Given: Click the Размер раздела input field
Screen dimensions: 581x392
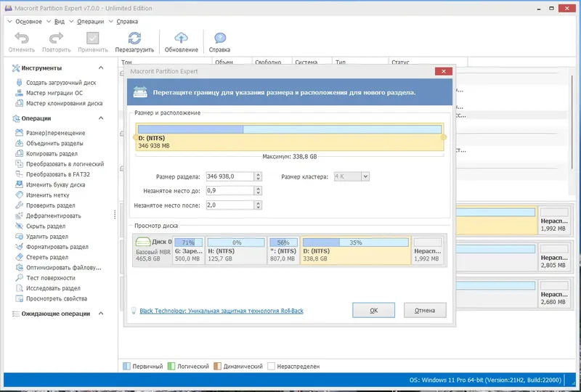Looking at the screenshot, I should [x=229, y=176].
